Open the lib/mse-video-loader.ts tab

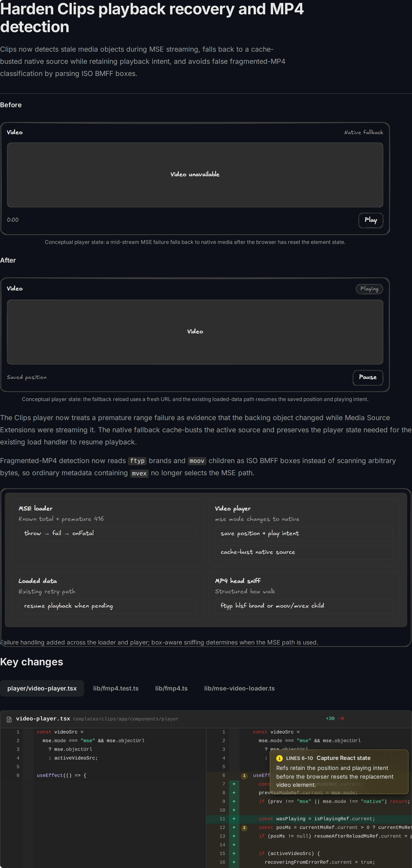[x=239, y=688]
